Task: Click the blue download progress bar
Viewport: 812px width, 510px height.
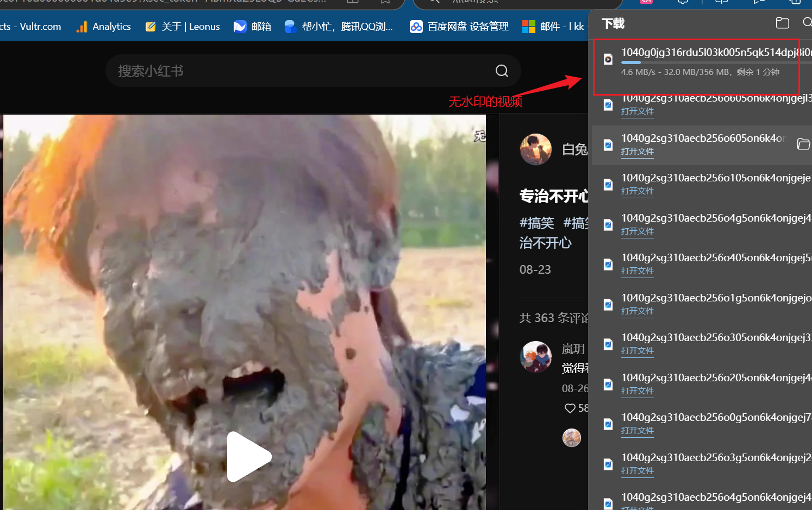Action: point(630,62)
